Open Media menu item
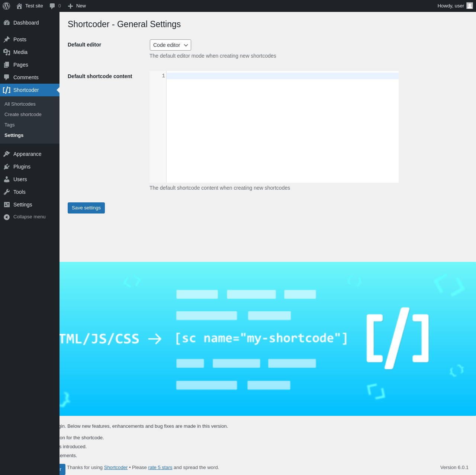 tap(30, 52)
